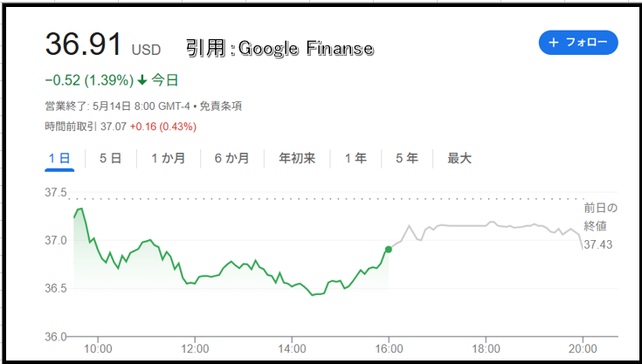This screenshot has height=364, width=642.
Task: Select the 1 日 range tab
Action: (x=59, y=158)
